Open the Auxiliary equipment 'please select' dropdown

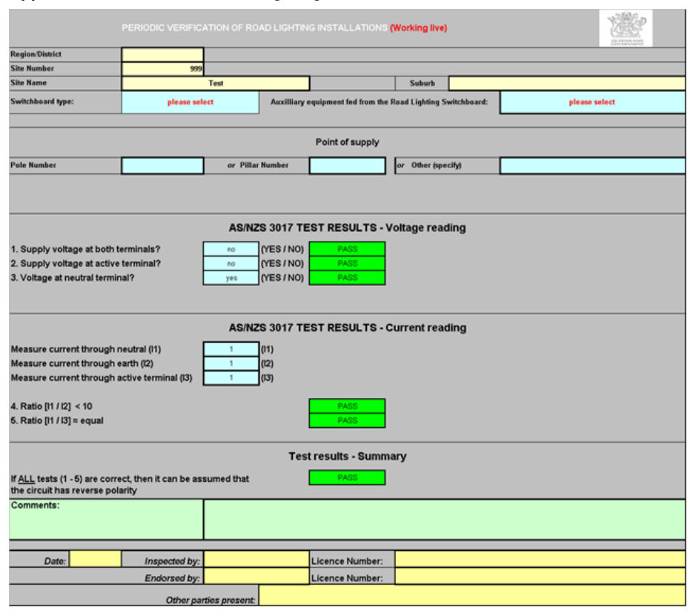click(x=592, y=102)
